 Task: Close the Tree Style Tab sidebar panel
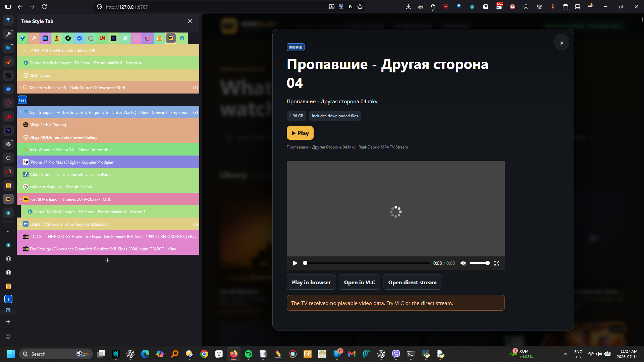tap(190, 21)
